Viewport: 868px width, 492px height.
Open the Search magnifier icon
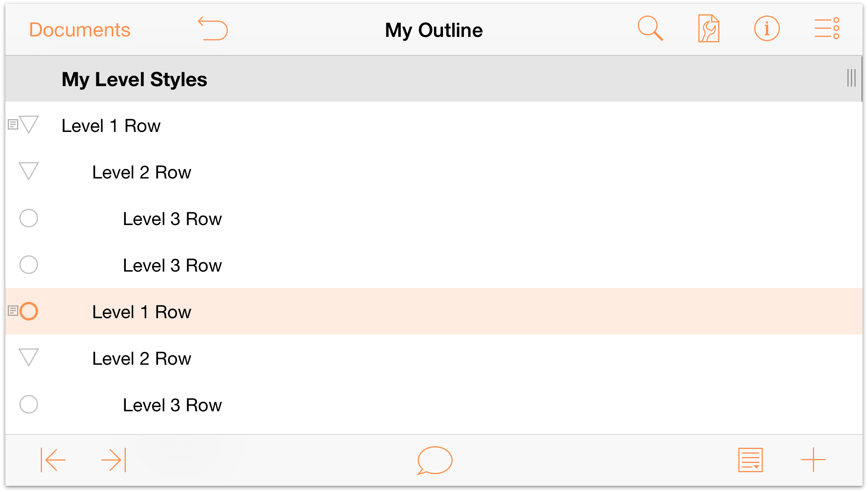(x=650, y=28)
